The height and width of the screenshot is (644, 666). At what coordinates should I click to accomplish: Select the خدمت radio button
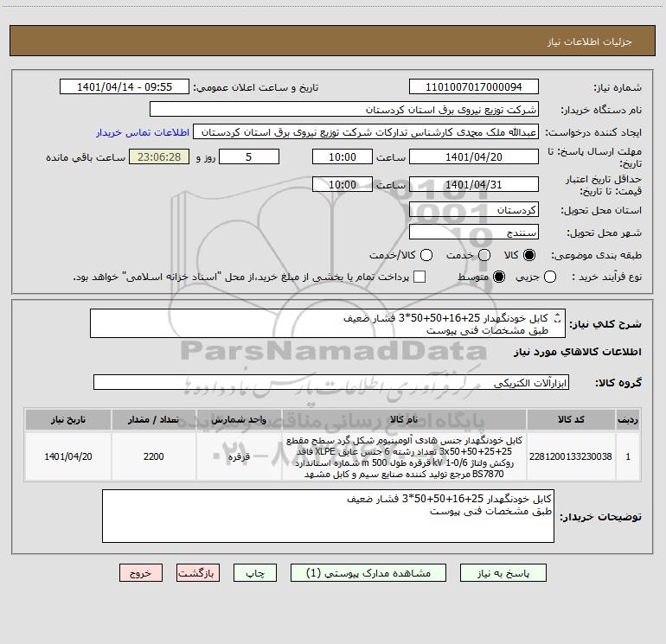(x=484, y=255)
